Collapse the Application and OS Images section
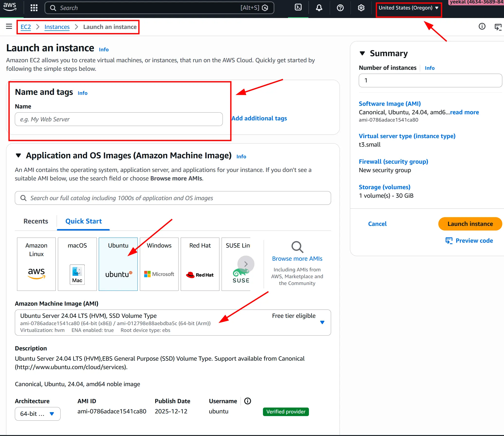Viewport: 504px width, 436px height. pyautogui.click(x=18, y=155)
